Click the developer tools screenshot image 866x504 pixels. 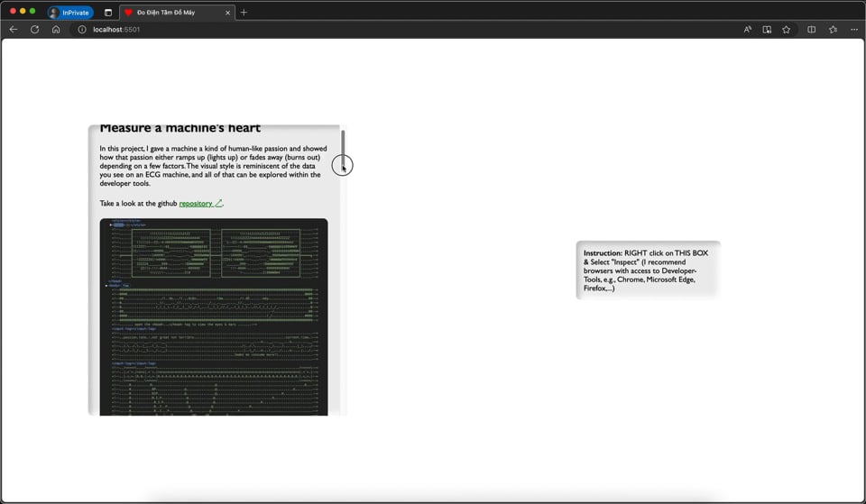[x=214, y=316]
